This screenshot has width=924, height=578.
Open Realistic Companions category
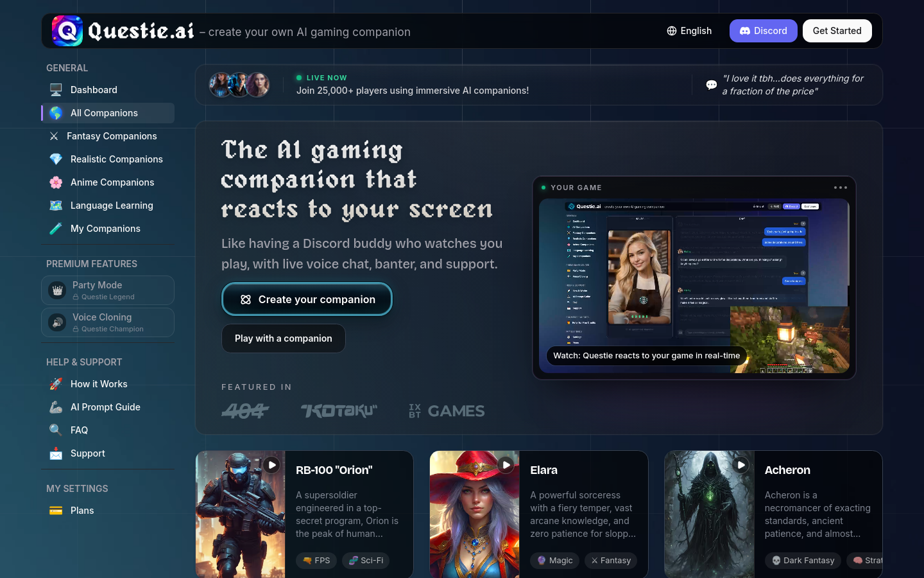coord(108,159)
